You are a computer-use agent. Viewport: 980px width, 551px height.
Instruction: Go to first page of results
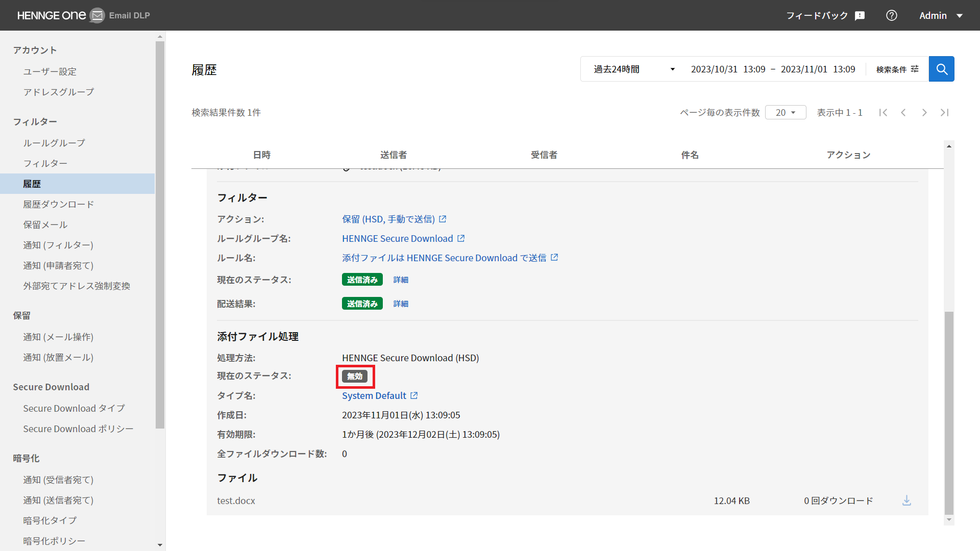883,112
